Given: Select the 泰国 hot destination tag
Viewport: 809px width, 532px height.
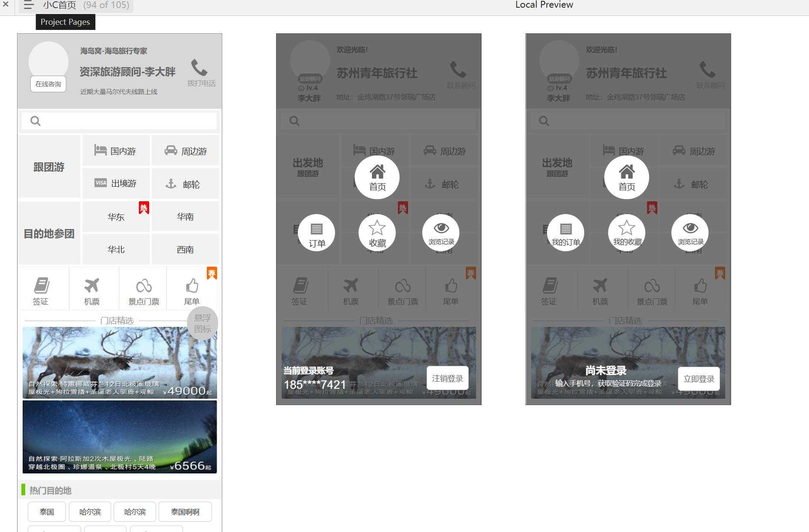Looking at the screenshot, I should [47, 511].
